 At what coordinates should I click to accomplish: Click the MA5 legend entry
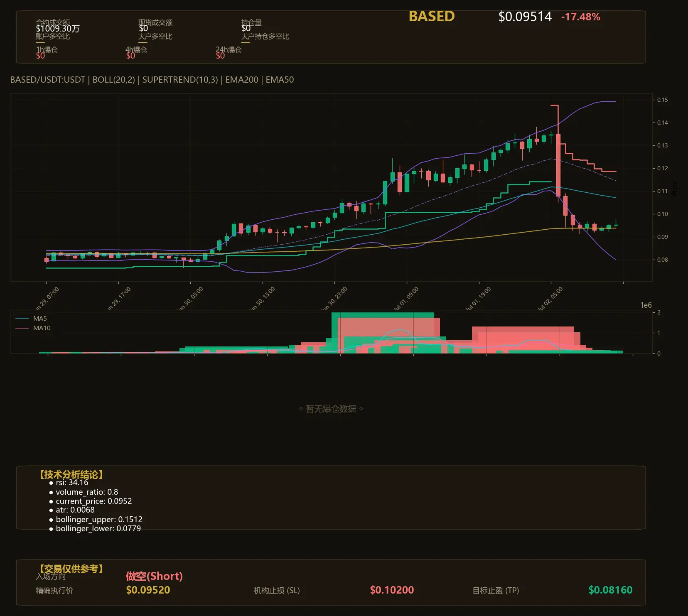pyautogui.click(x=31, y=319)
